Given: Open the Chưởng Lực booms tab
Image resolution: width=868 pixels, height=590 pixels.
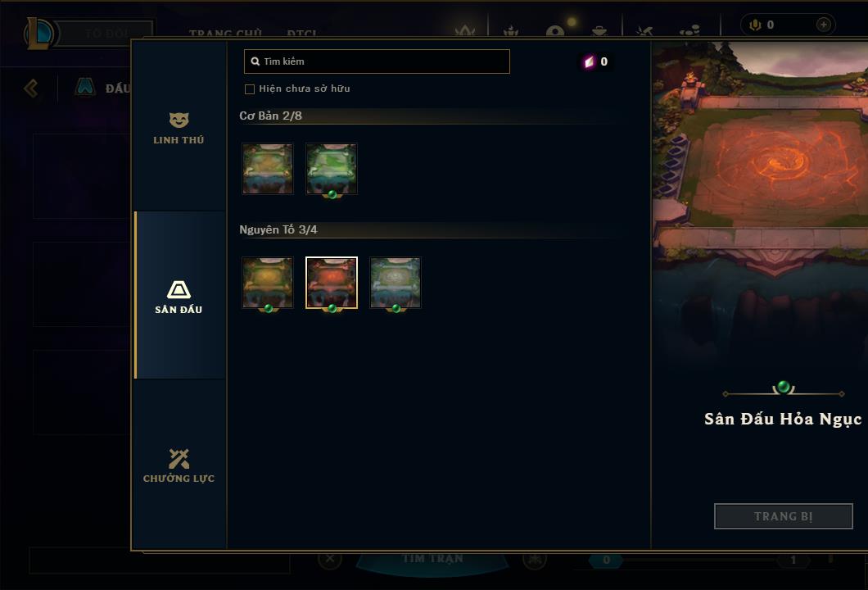Looking at the screenshot, I should 179,465.
